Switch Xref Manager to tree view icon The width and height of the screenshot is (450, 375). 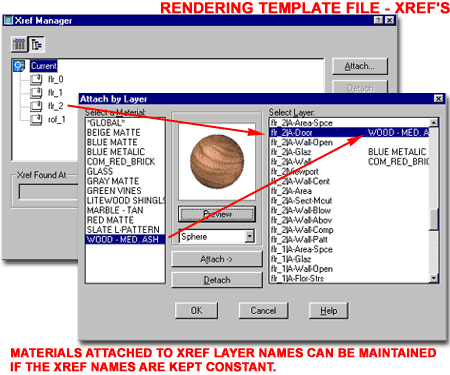pos(36,44)
